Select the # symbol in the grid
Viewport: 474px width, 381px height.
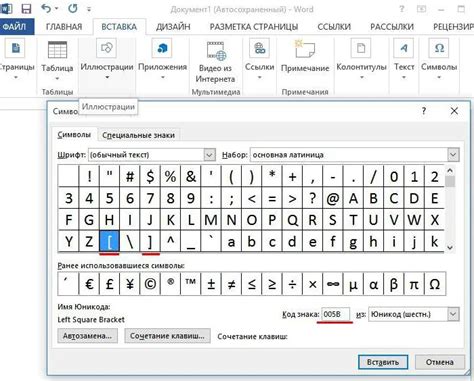(x=130, y=176)
